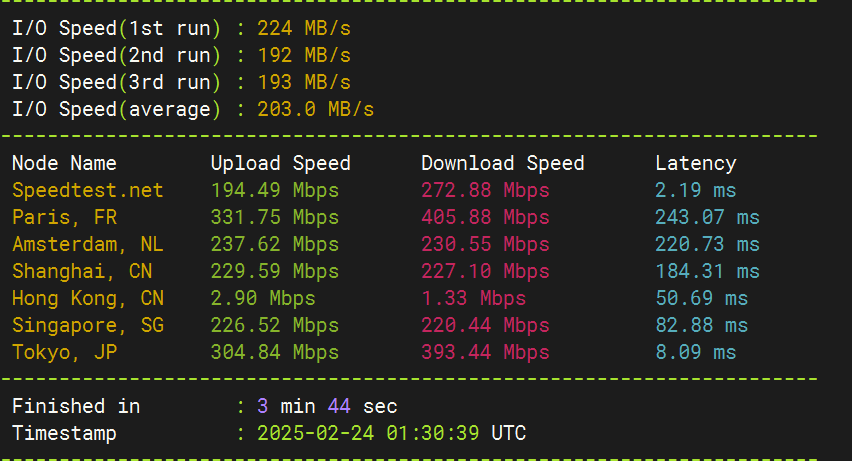Click the Upload Speed column header
Image resolution: width=852 pixels, height=461 pixels.
[280, 163]
